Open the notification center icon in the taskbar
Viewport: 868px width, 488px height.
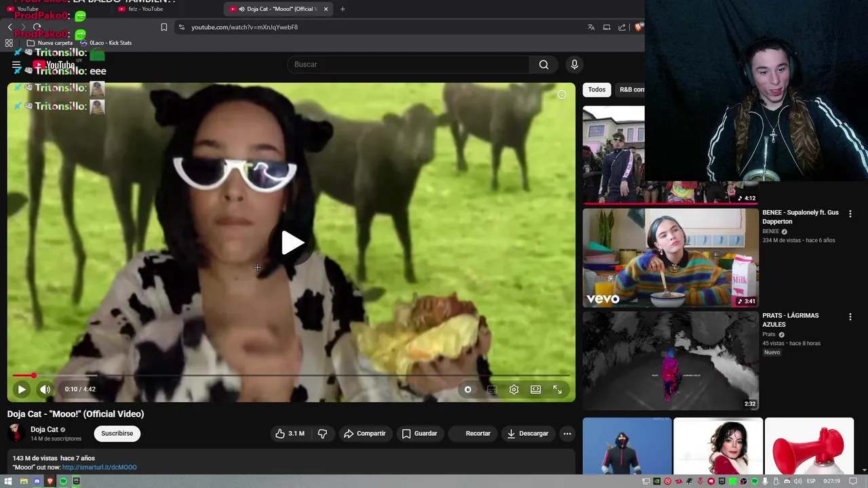coord(854,481)
